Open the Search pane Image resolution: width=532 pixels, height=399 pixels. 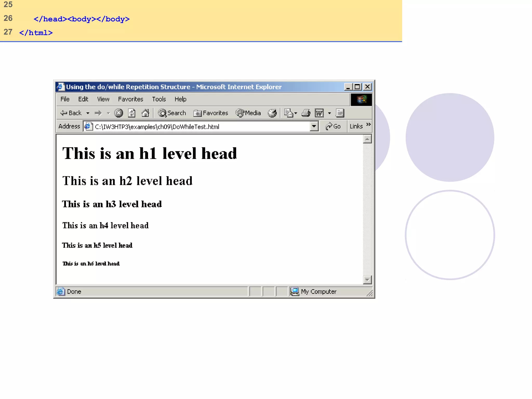172,113
